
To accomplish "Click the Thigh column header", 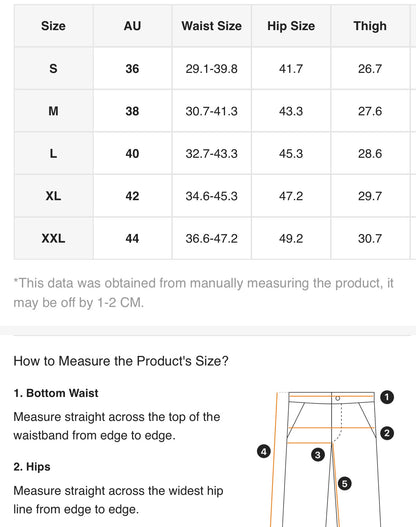I will [x=370, y=26].
